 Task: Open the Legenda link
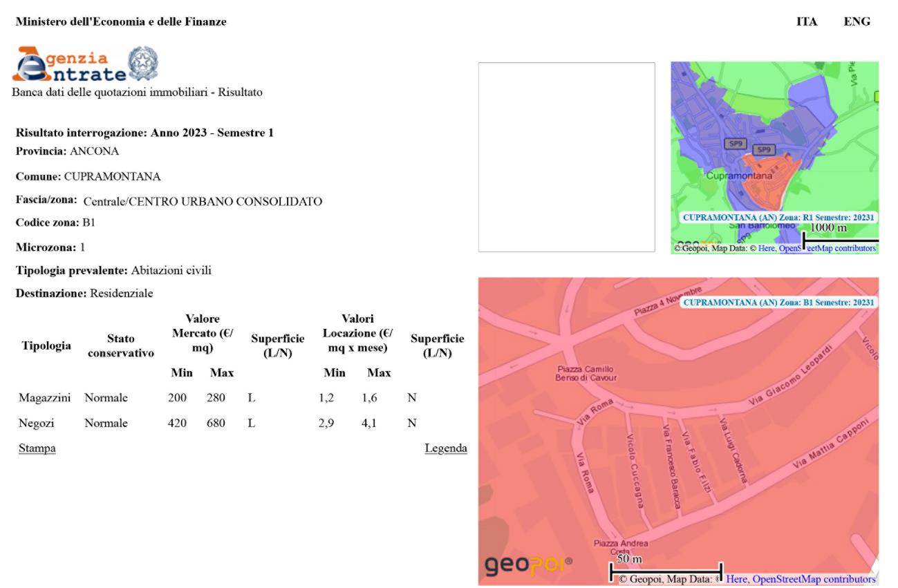[x=445, y=448]
